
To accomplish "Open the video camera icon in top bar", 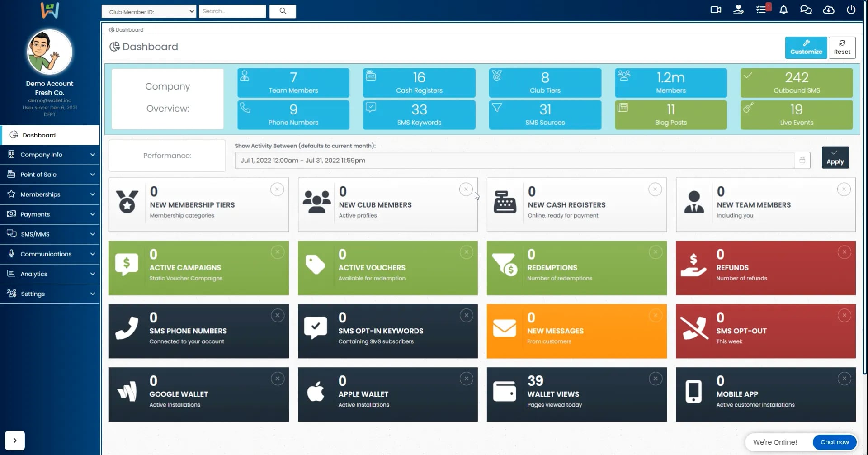I will point(716,9).
